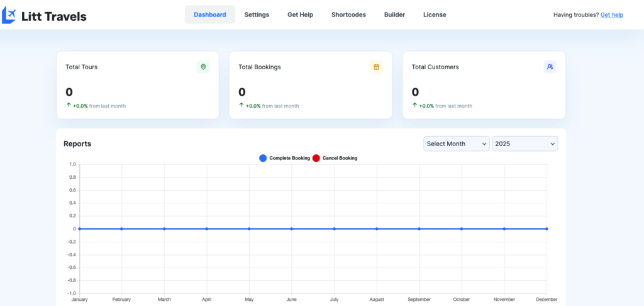Click the January data point on chart
Screen dimensions: 644x306
click(x=79, y=229)
